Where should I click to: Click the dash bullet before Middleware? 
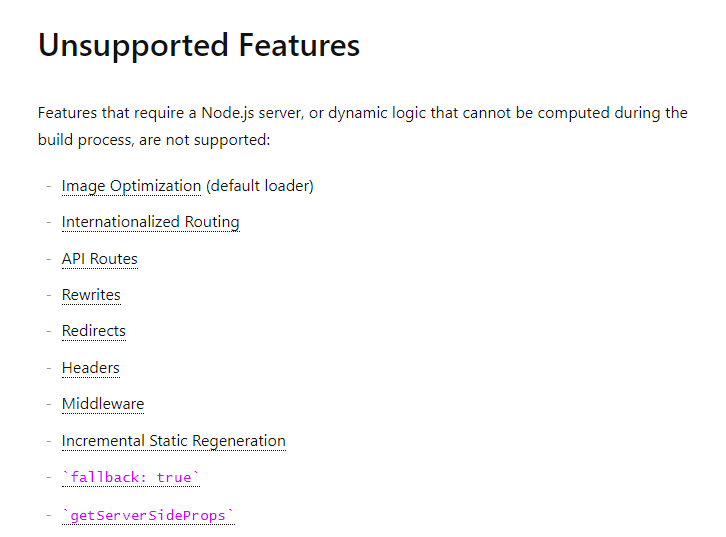click(x=49, y=404)
